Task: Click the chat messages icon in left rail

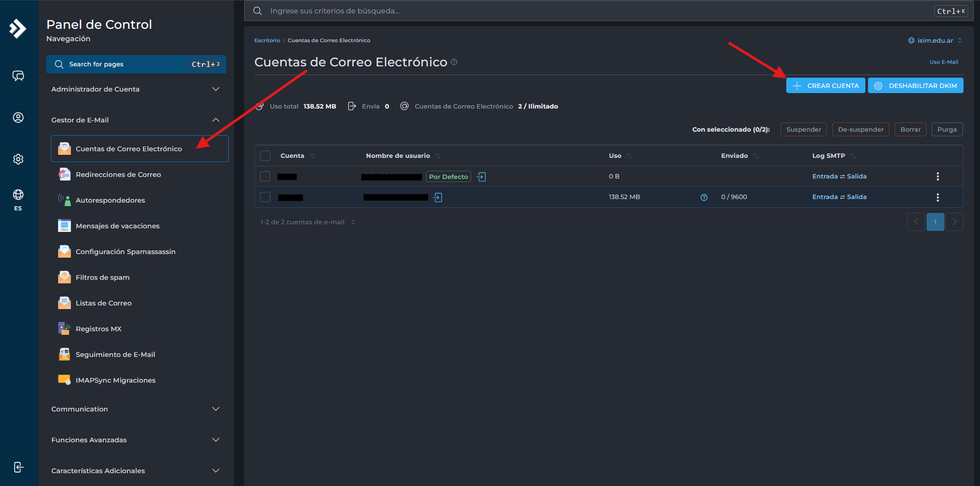Action: [x=18, y=76]
